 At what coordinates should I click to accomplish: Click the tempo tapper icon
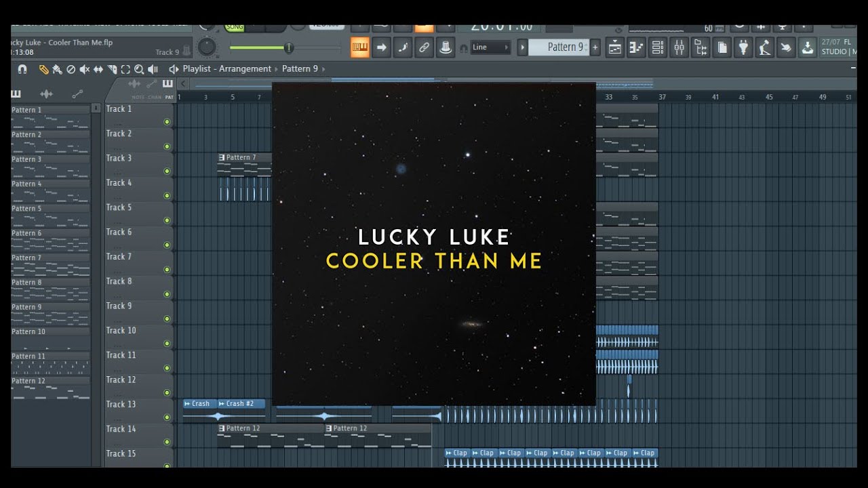[765, 47]
